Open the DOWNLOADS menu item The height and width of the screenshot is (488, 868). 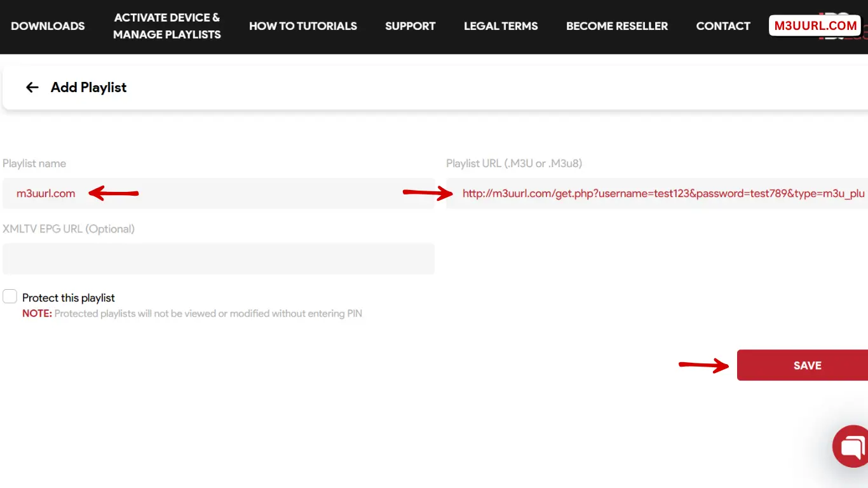coord(48,26)
